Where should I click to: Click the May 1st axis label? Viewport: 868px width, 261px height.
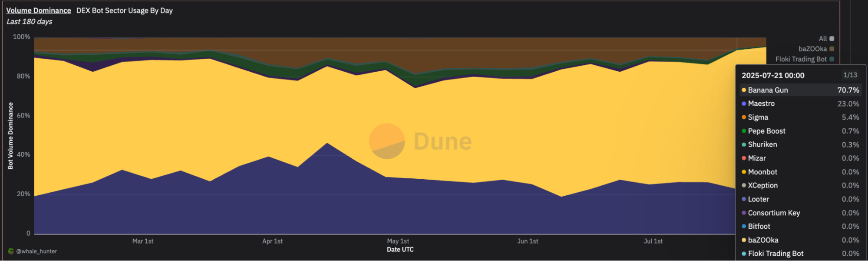(x=398, y=241)
